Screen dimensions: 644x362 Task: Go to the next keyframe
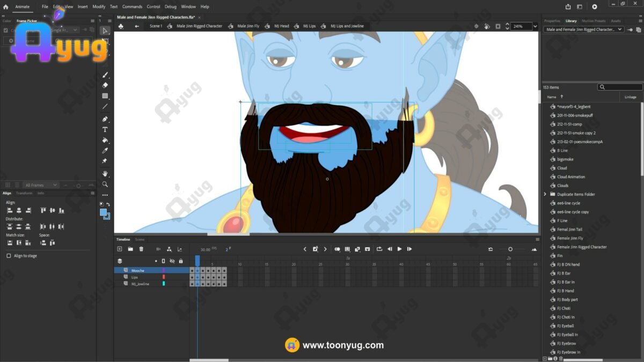325,249
